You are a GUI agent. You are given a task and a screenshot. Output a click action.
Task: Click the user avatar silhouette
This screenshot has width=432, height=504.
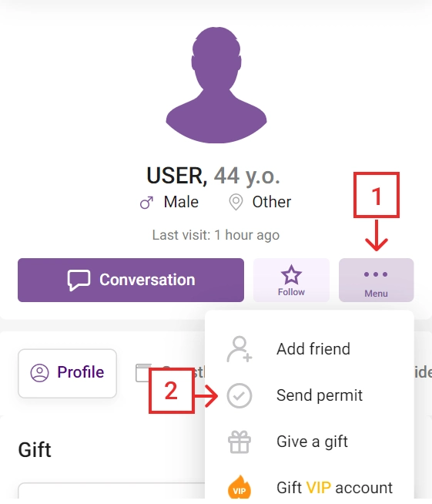pyautogui.click(x=216, y=85)
